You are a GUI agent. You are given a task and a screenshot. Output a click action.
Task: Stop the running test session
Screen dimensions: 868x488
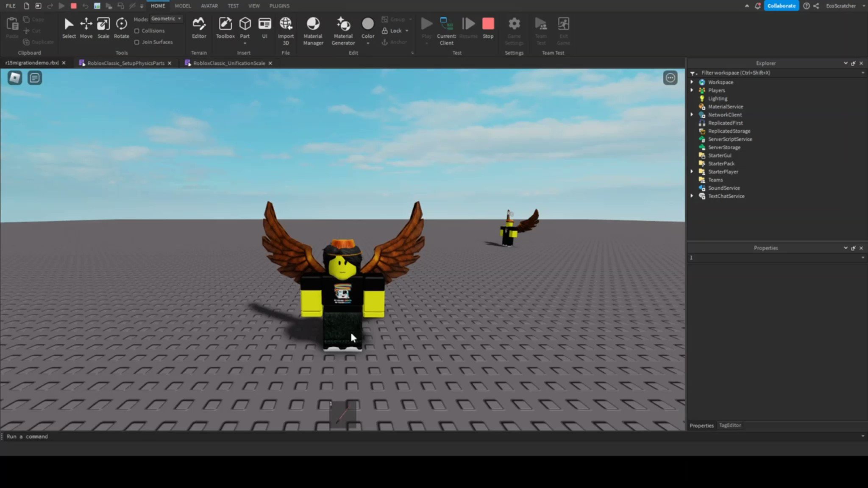(488, 28)
